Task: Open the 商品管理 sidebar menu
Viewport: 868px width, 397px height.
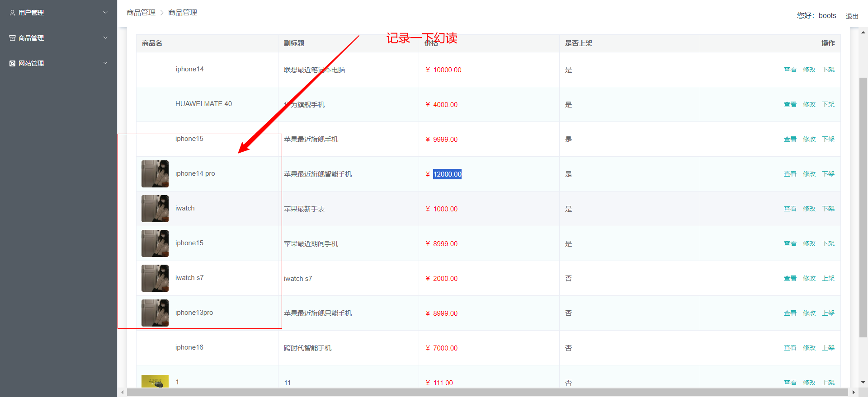Action: tap(58, 38)
